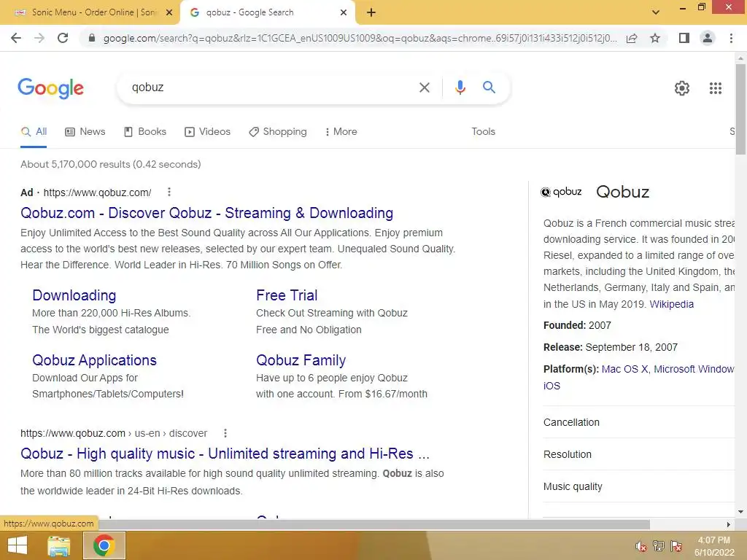The height and width of the screenshot is (560, 747).
Task: Expand the Music quality section
Action: click(639, 486)
